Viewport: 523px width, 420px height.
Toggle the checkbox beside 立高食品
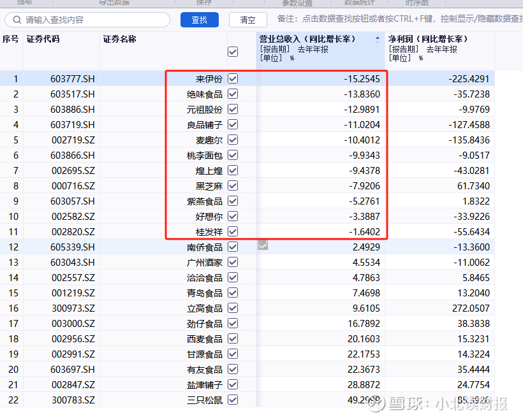point(233,308)
